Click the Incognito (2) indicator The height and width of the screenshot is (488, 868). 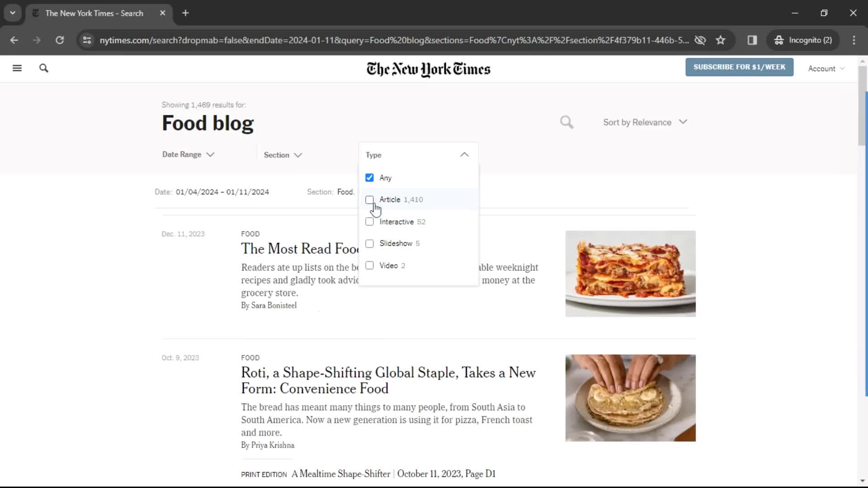click(x=803, y=40)
